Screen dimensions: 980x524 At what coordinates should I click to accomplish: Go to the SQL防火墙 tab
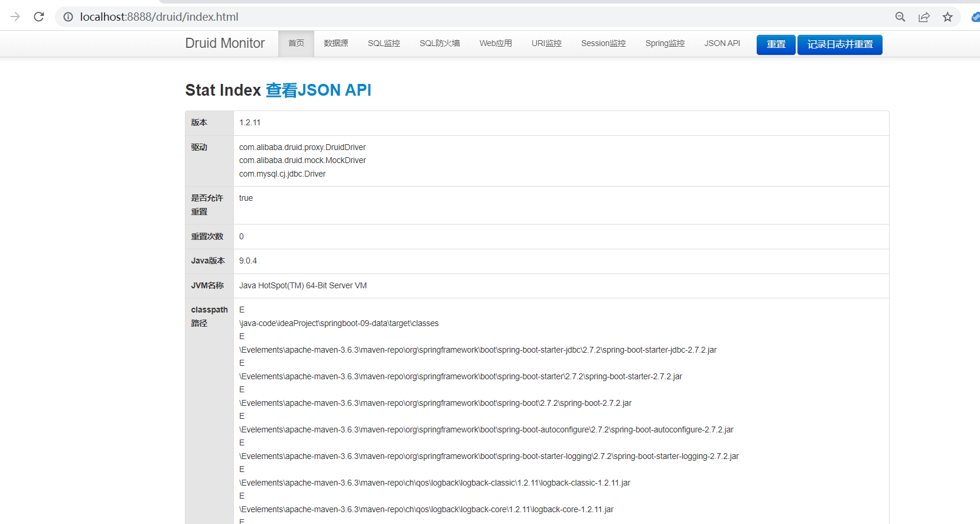click(439, 43)
